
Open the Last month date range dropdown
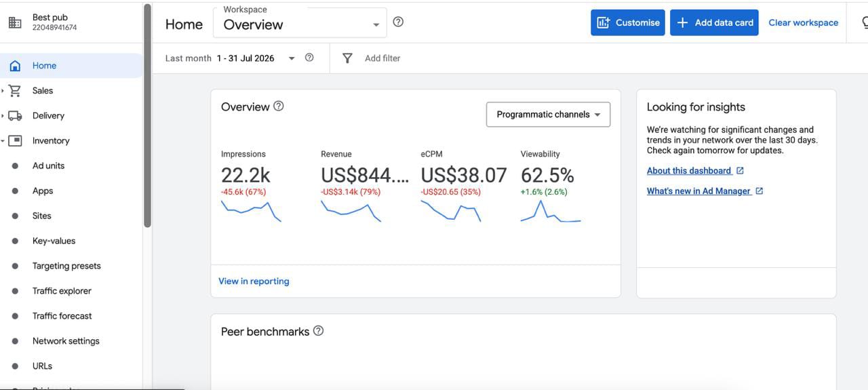point(231,58)
